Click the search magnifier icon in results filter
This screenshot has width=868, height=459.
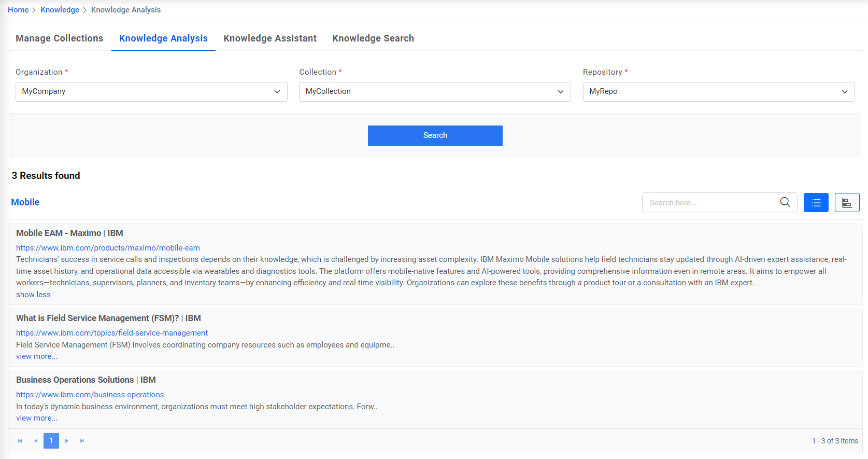point(785,202)
